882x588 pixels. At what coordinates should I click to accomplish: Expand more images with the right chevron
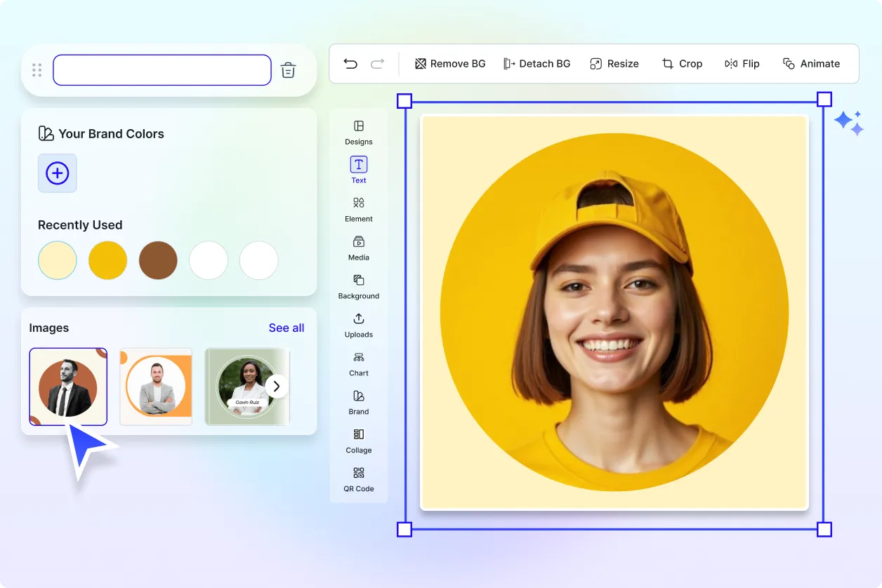(276, 386)
